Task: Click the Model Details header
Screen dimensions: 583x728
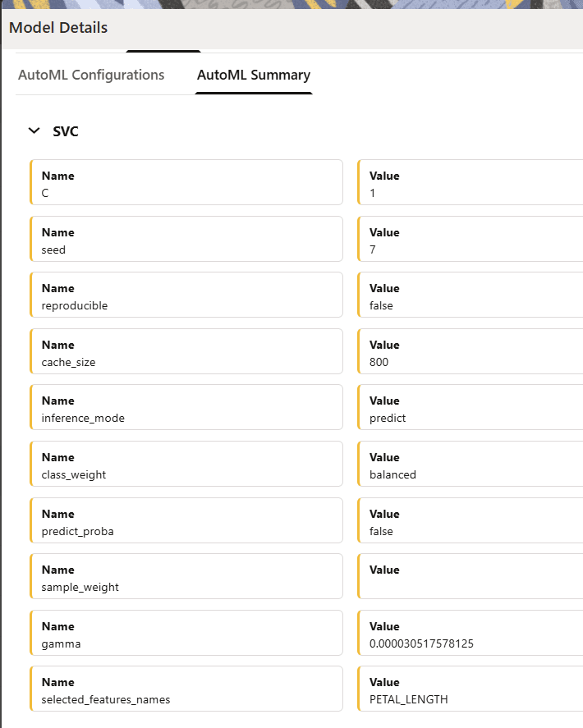Action: click(x=57, y=27)
